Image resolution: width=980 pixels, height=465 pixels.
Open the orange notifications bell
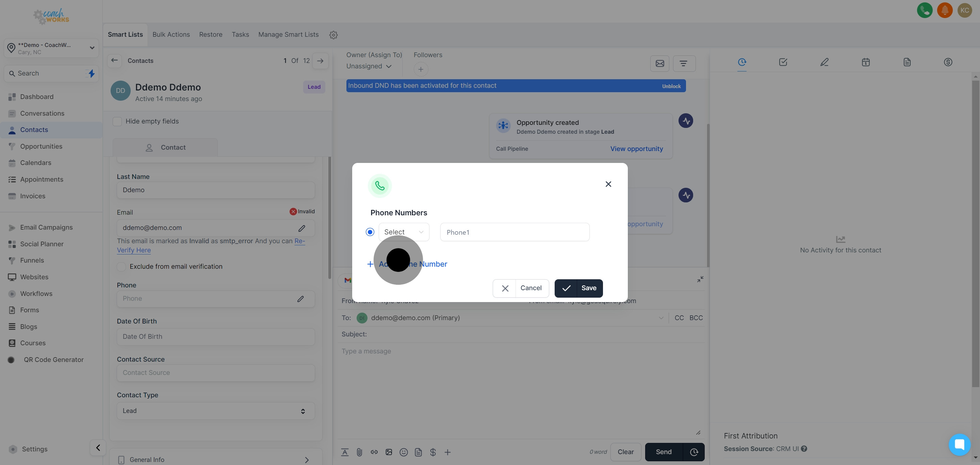coord(945,10)
